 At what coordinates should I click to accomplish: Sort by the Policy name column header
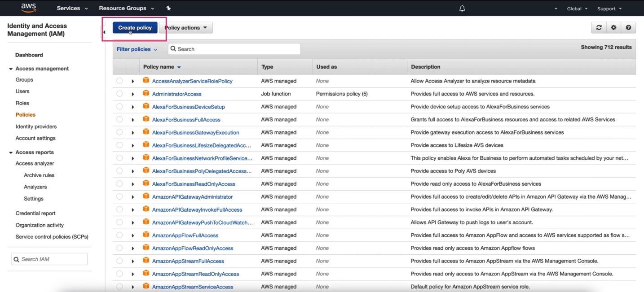162,67
